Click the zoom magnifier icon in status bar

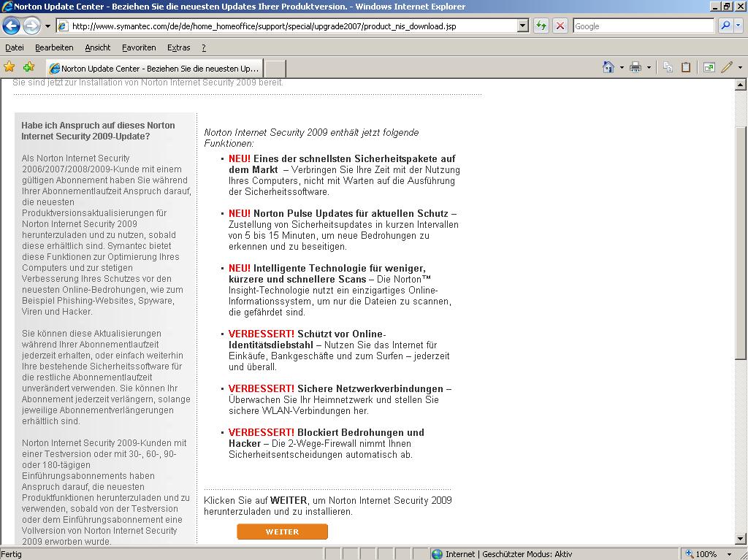(690, 554)
